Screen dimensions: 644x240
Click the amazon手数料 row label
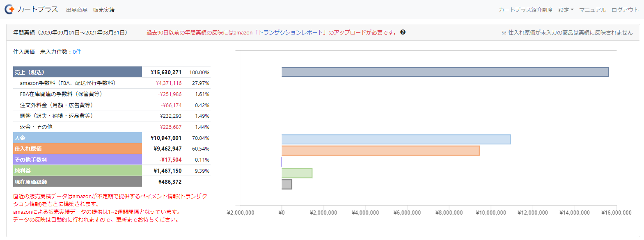(x=68, y=83)
